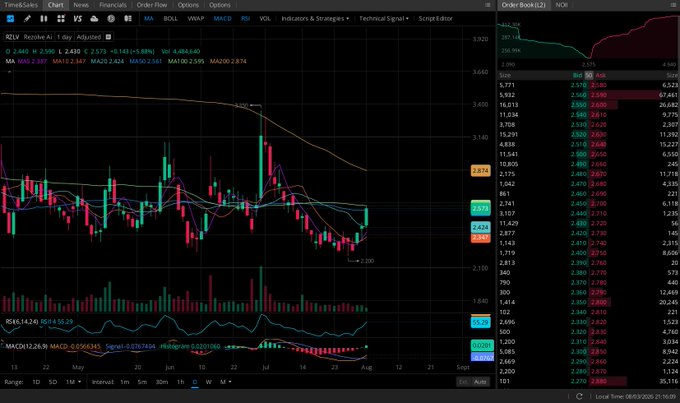680x403 pixels.
Task: Click the MACD(12,26,9) indicator label
Action: tap(26, 346)
